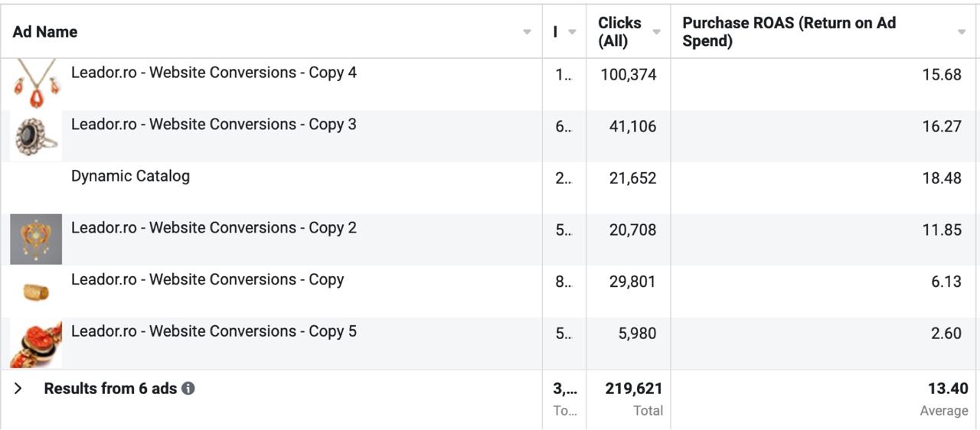Viewport: 980px width, 430px height.
Task: Open the Copy 2 brooch thumbnail
Action: (x=36, y=239)
